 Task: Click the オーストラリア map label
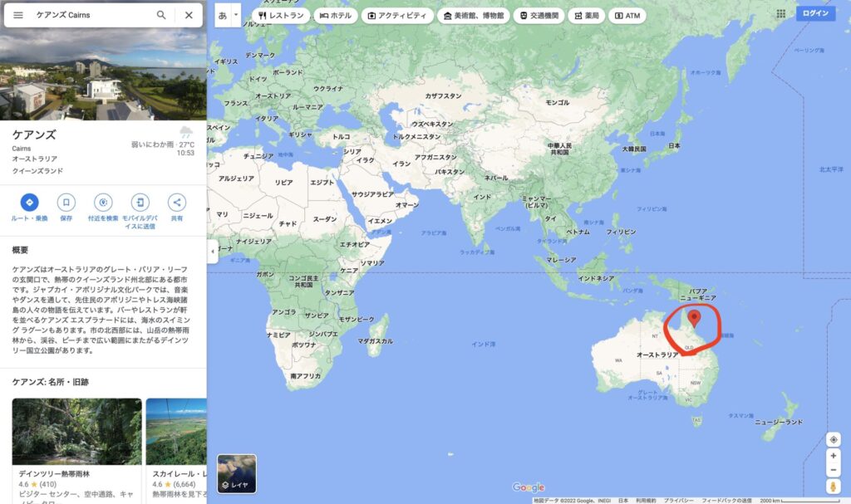pyautogui.click(x=657, y=355)
